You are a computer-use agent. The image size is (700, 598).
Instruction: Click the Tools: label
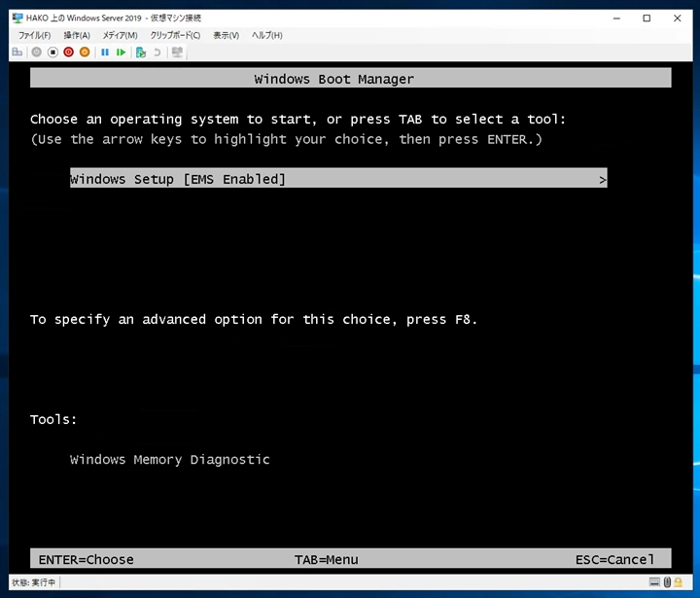click(x=53, y=419)
